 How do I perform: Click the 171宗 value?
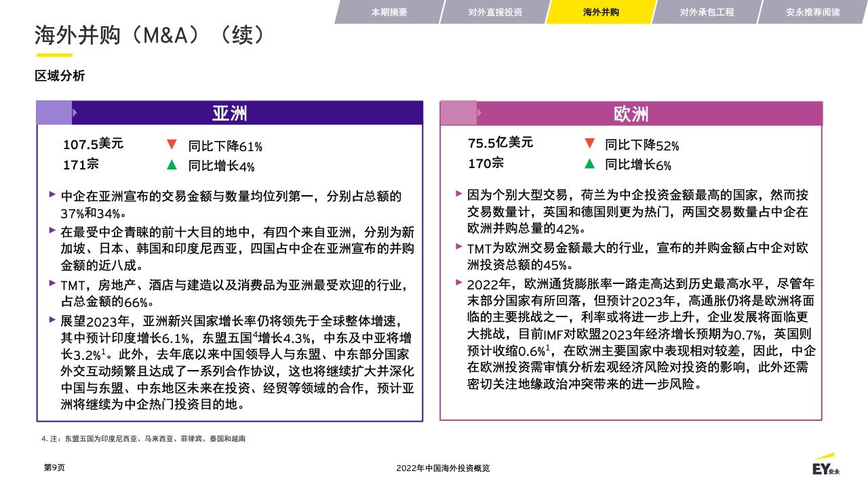pos(81,164)
